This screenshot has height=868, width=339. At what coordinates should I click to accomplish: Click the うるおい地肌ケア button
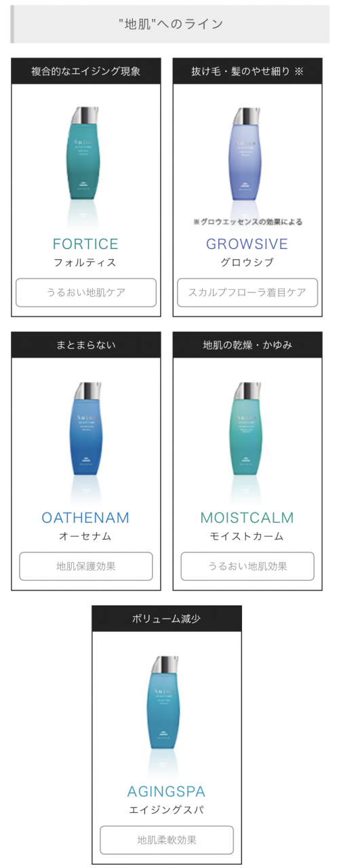coord(86,293)
